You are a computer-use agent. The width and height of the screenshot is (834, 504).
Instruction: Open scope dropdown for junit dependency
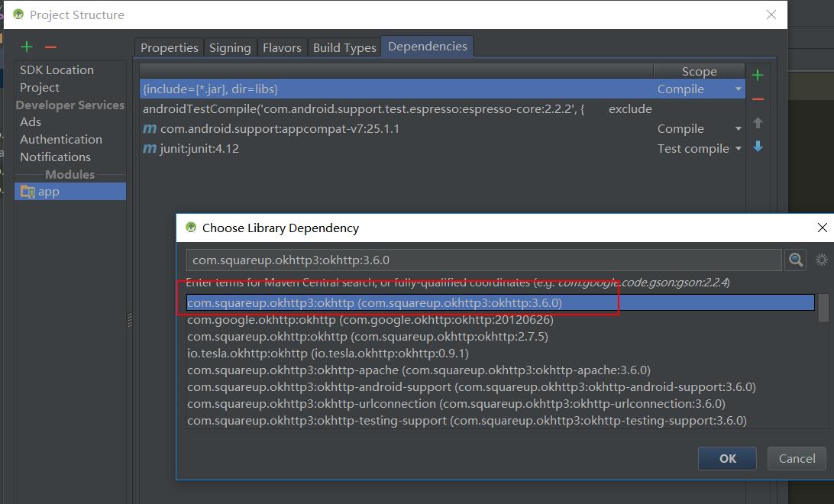point(738,149)
